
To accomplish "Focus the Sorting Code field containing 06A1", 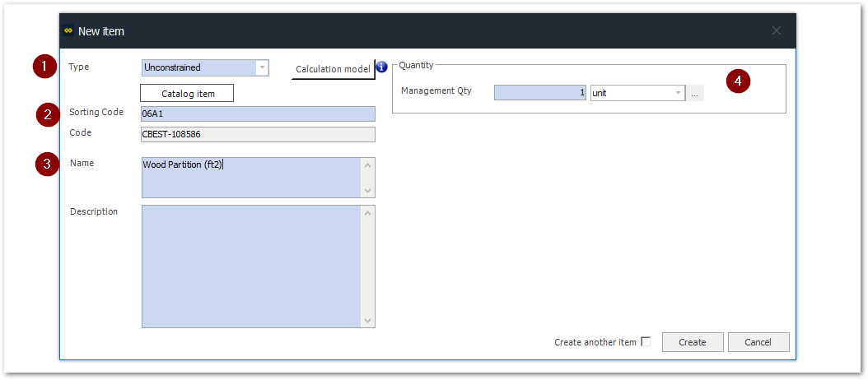I will click(258, 114).
